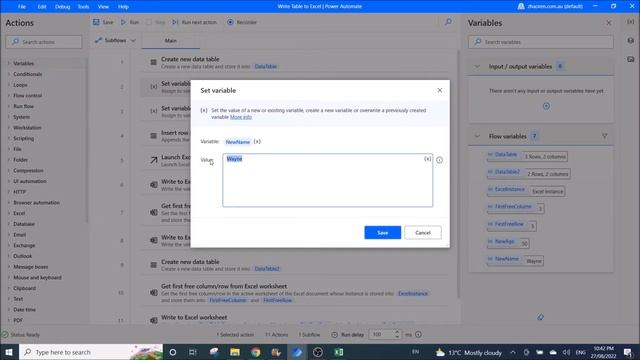The image size is (640, 360).
Task: Select the DataTable2 flow variable
Action: pos(529,173)
